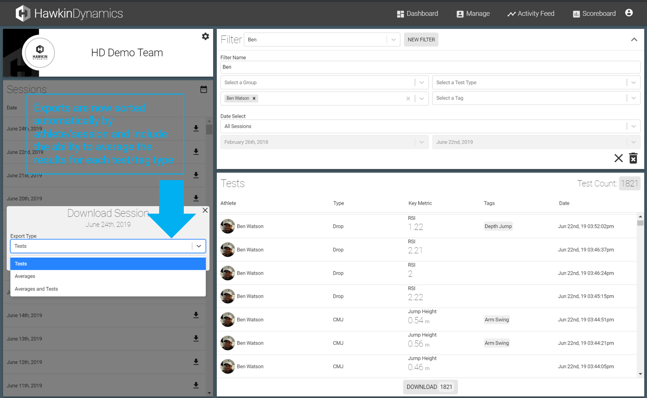647x398 pixels.
Task: Click the June 12th, 2019 session row
Action: click(105, 362)
